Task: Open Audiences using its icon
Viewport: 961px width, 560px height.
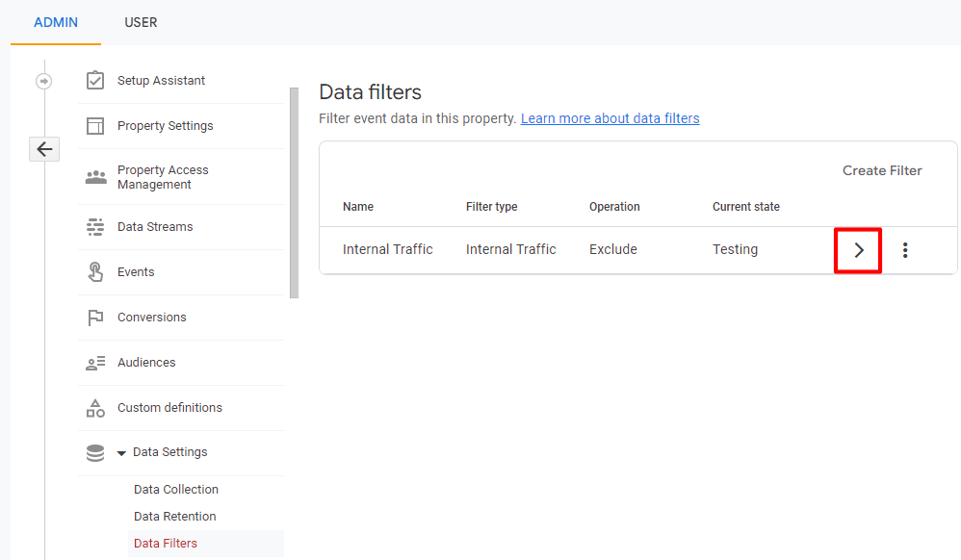Action: pos(95,363)
